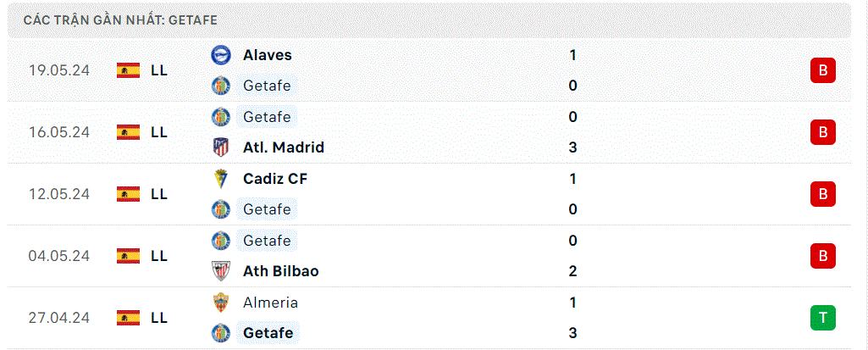
Task: Click the LL league label for 04.05.24
Action: pyautogui.click(x=159, y=256)
